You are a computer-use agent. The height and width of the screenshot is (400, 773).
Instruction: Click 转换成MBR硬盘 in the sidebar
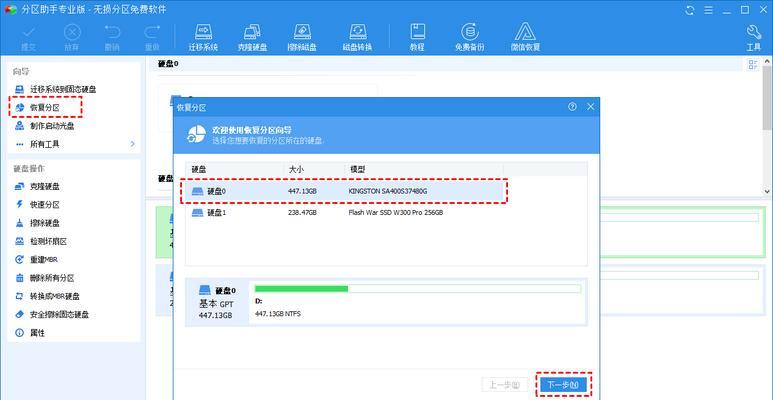tap(47, 296)
